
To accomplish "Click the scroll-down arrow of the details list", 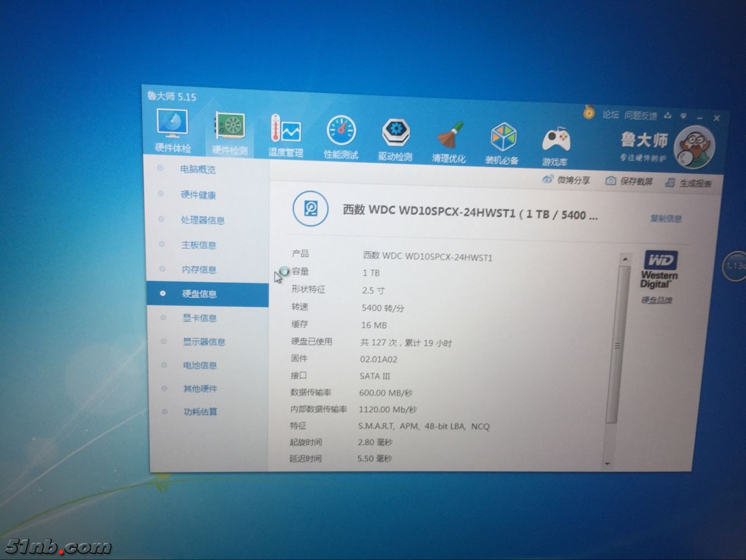I will click(608, 463).
